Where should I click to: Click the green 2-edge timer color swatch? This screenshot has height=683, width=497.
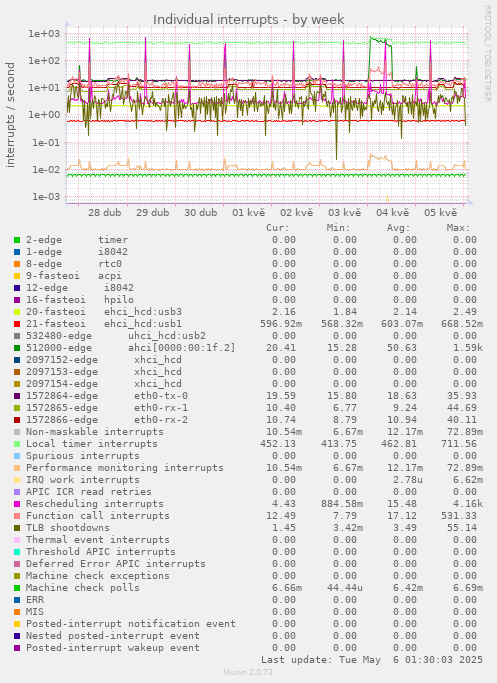[17, 240]
